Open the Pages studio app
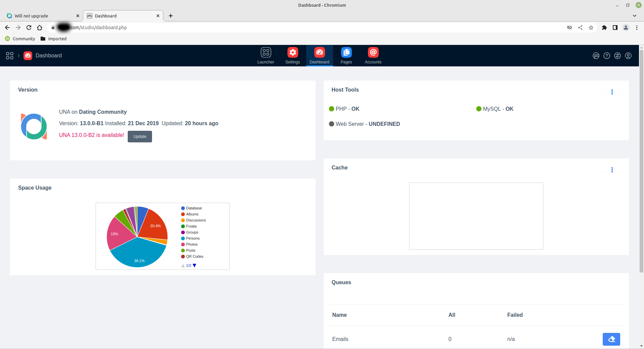 coord(346,55)
